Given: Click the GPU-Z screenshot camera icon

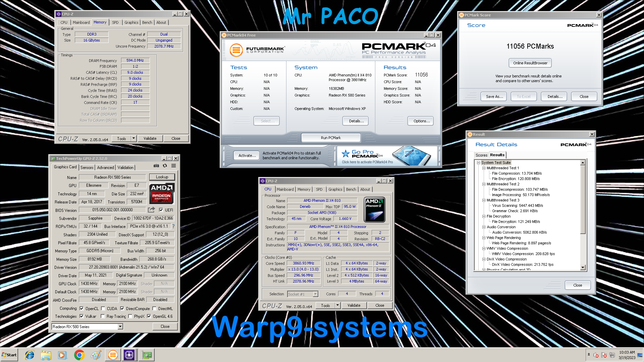Looking at the screenshot, I should 156,166.
